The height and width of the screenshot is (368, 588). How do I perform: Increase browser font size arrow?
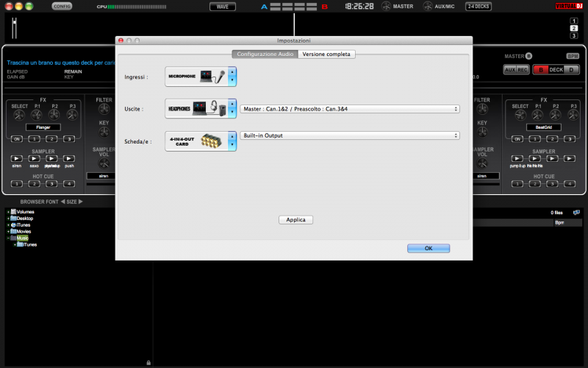click(x=81, y=202)
